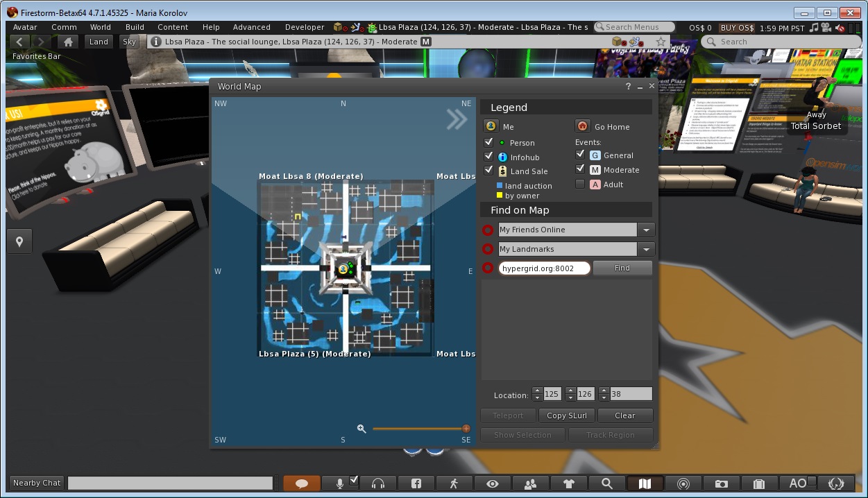Expand the My Friends Online dropdown
The width and height of the screenshot is (868, 498).
coord(646,230)
